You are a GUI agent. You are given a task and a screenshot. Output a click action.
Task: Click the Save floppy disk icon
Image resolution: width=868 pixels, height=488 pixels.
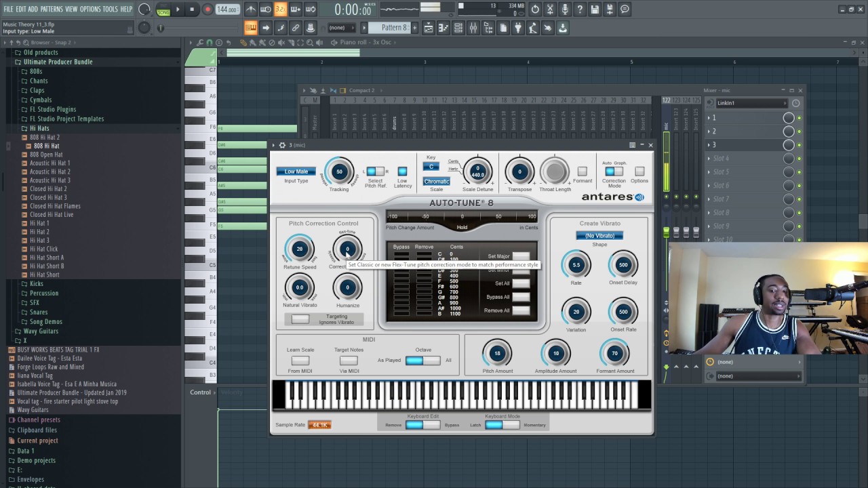point(595,9)
